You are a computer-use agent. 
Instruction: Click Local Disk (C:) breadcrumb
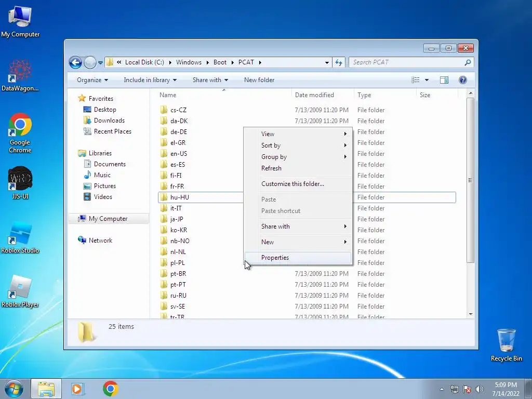(144, 62)
